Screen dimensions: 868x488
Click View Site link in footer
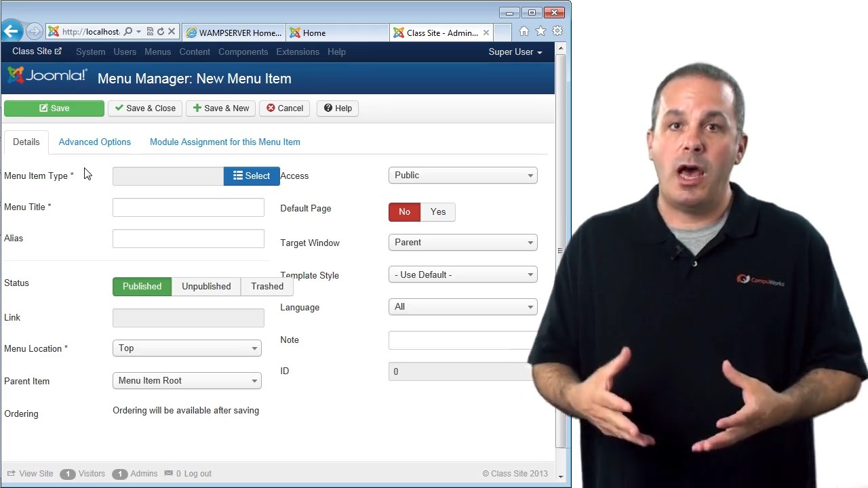click(30, 474)
